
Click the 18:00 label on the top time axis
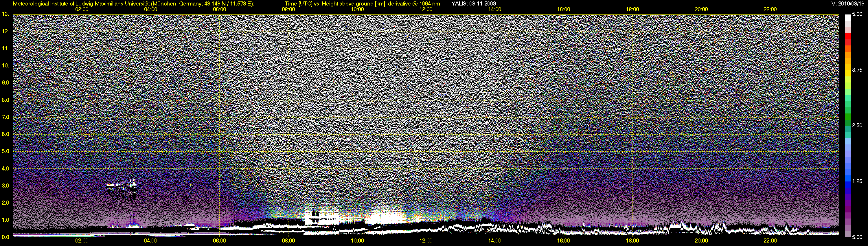coord(632,10)
